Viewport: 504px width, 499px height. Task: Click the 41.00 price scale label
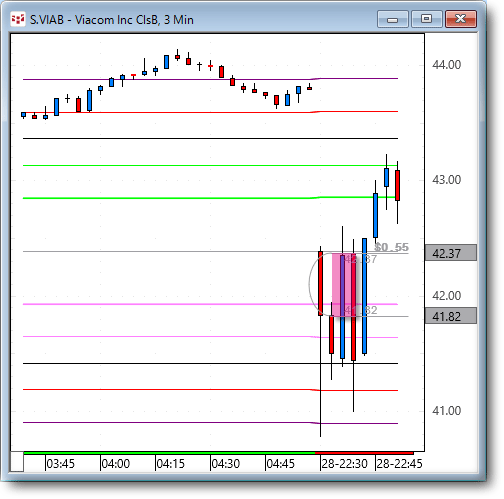click(447, 411)
